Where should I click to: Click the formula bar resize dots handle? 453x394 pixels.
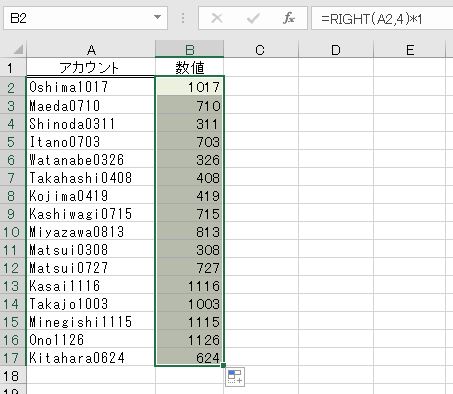(x=183, y=18)
